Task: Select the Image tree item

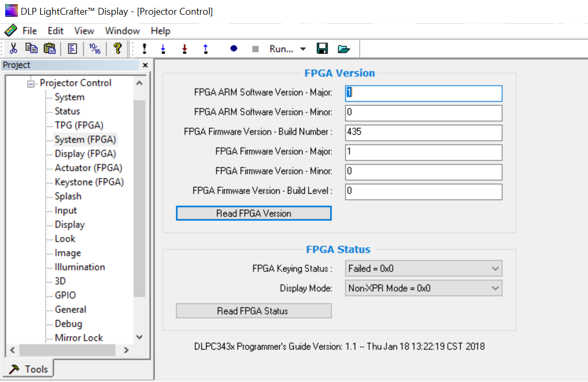Action: (68, 253)
